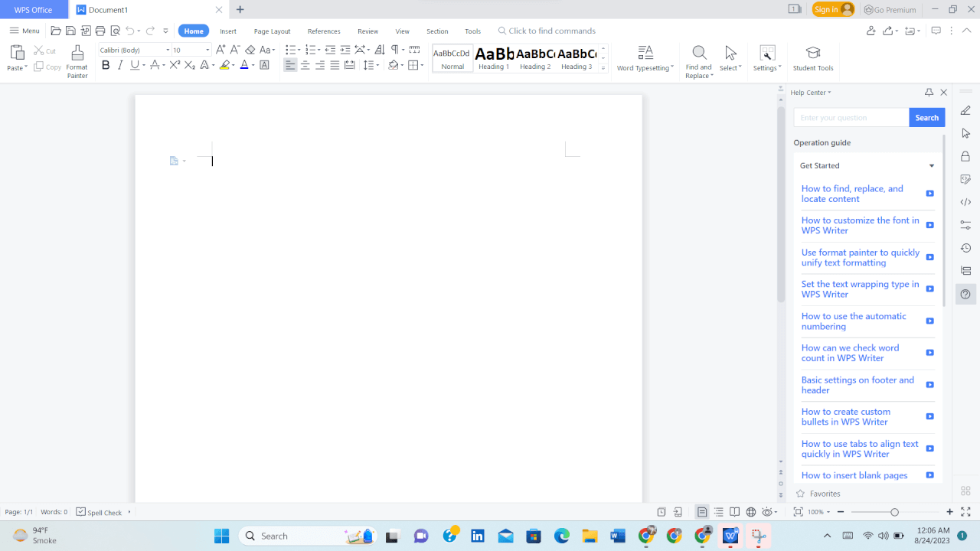Apply bold formatting to text
The height and width of the screenshot is (551, 980).
pos(106,65)
